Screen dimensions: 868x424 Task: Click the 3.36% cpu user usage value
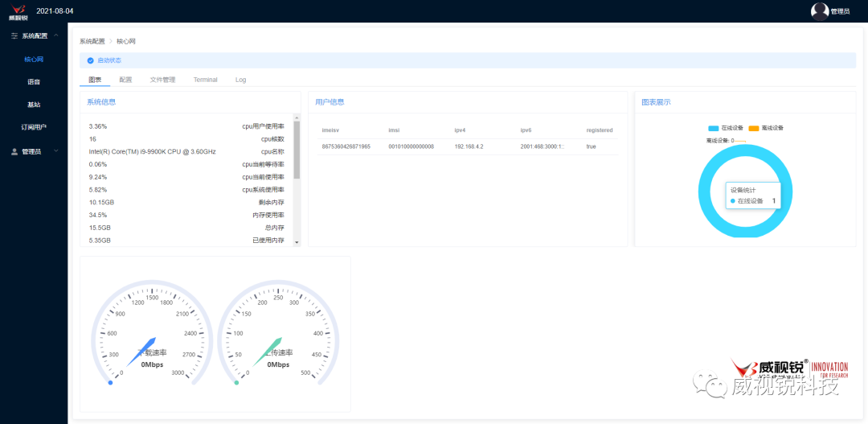pyautogui.click(x=97, y=126)
